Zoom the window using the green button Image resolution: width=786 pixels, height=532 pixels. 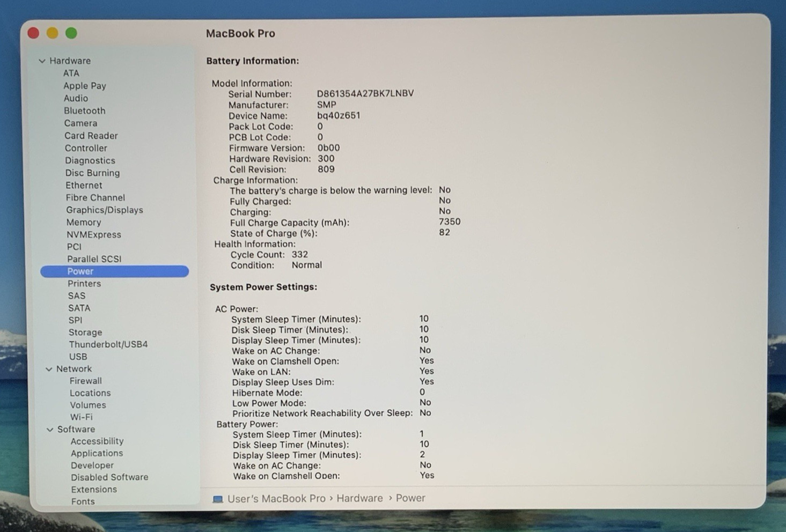pyautogui.click(x=71, y=33)
